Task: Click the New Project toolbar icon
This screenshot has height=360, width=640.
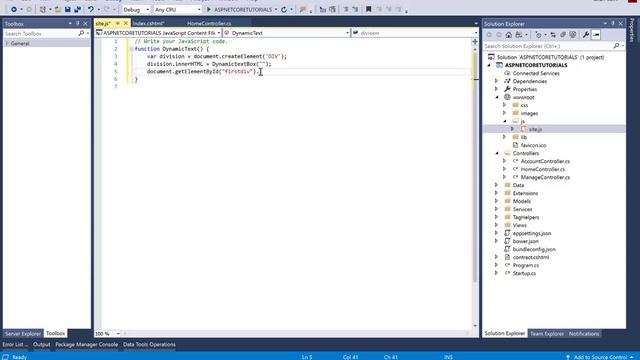Action: click(x=42, y=9)
